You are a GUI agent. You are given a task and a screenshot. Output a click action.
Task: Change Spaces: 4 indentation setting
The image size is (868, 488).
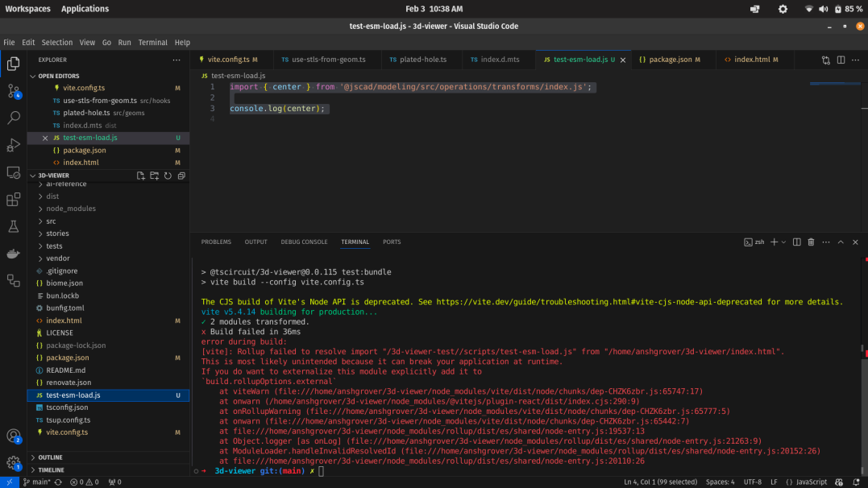pyautogui.click(x=720, y=482)
